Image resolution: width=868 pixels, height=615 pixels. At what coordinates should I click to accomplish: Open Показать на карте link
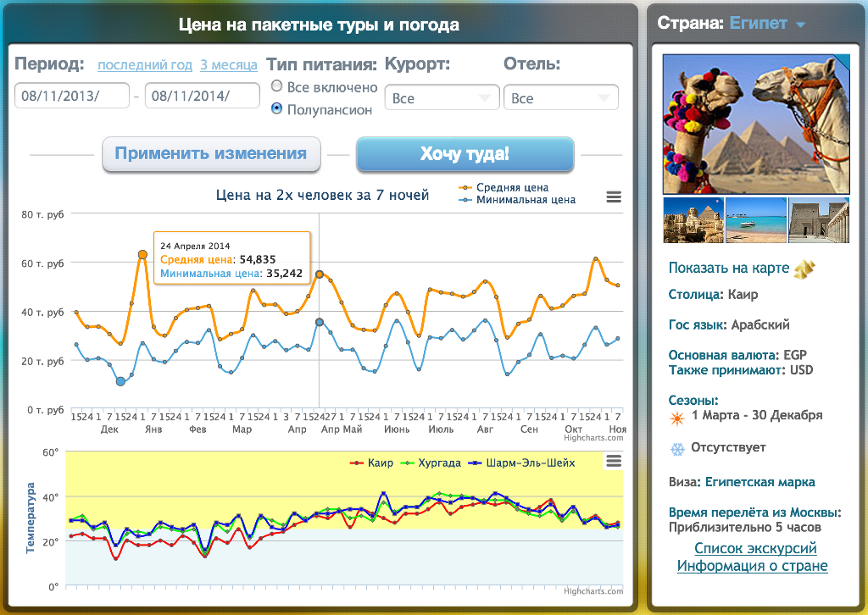(x=728, y=269)
